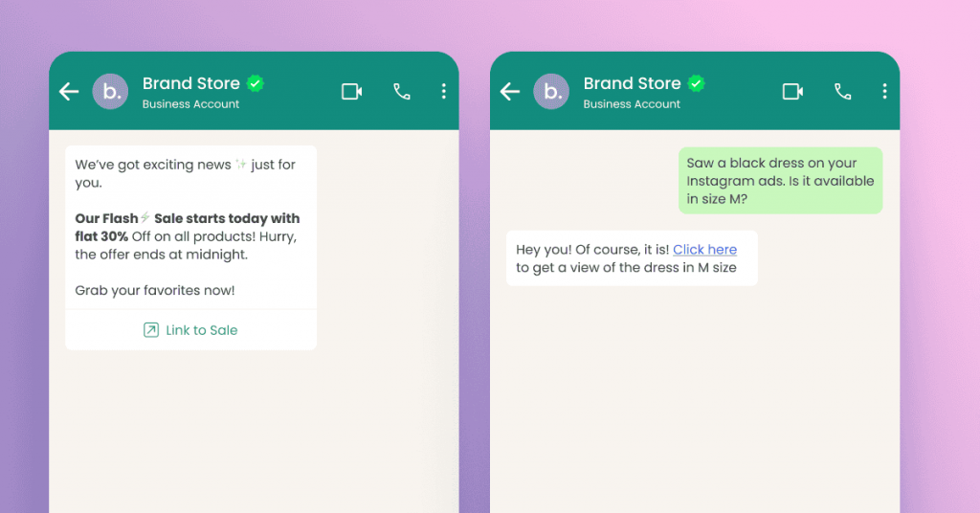
Task: Click verified badge in right chat header
Action: pyautogui.click(x=697, y=83)
